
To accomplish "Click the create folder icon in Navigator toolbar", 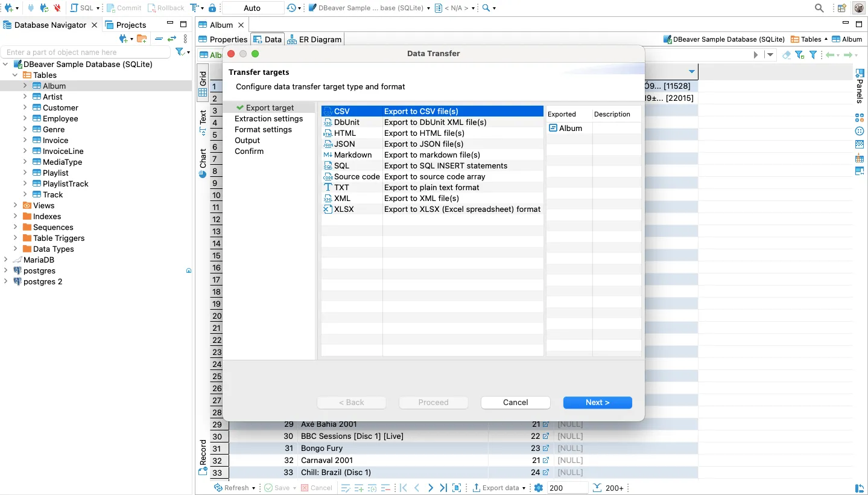I will coord(142,39).
